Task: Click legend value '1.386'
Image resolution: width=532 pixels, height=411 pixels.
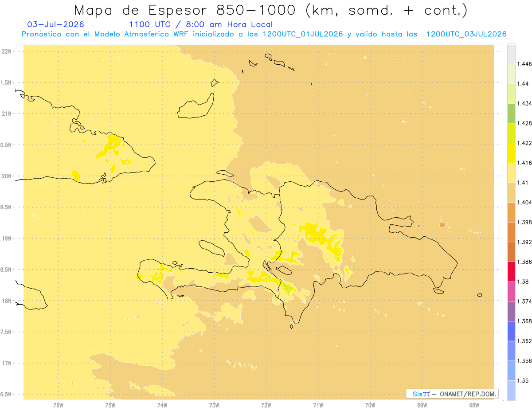Action: click(x=524, y=262)
